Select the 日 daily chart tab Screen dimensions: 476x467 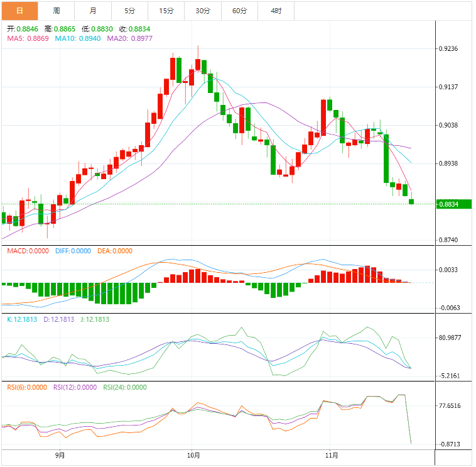(x=19, y=11)
